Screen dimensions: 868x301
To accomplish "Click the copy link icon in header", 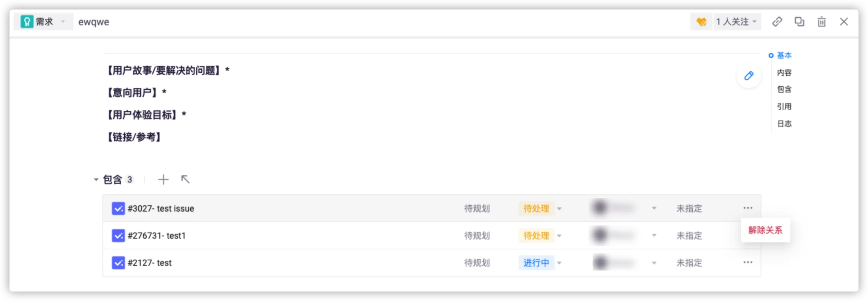I will pos(777,22).
